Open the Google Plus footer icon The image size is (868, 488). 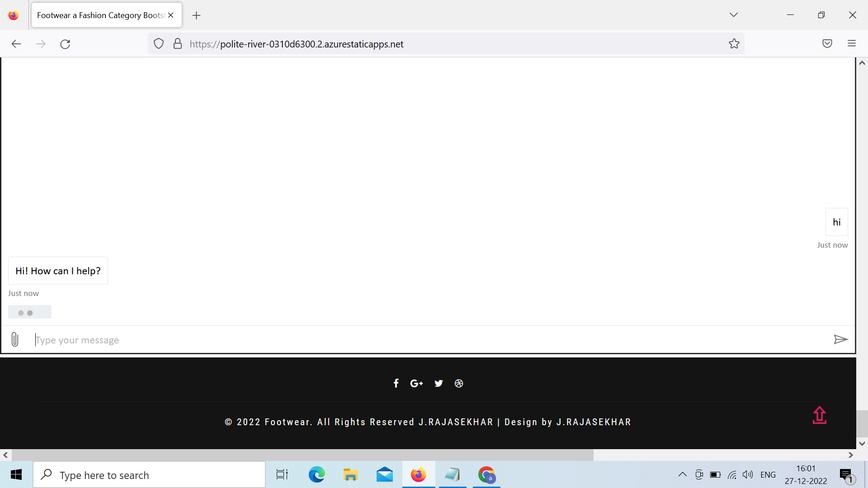(x=416, y=384)
